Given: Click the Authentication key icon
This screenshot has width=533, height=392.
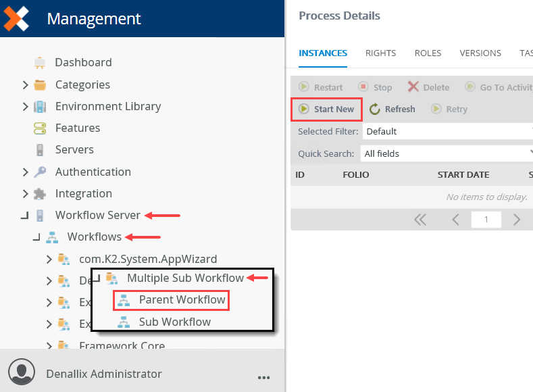Looking at the screenshot, I should 40,172.
